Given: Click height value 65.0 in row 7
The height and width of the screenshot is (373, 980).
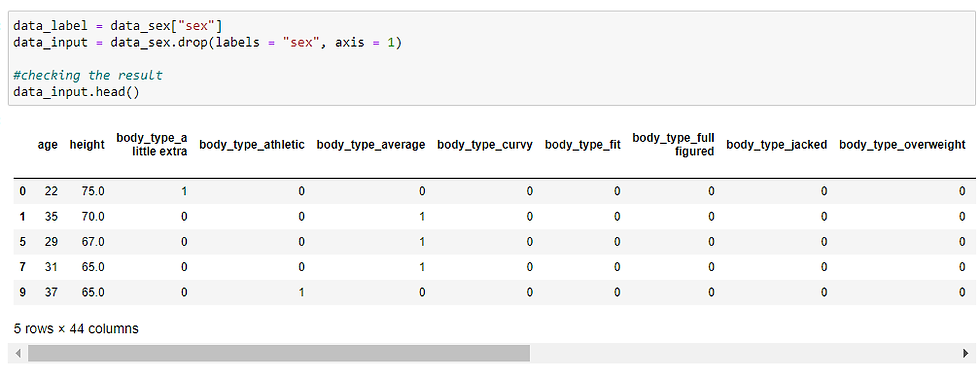Looking at the screenshot, I should tap(92, 267).
